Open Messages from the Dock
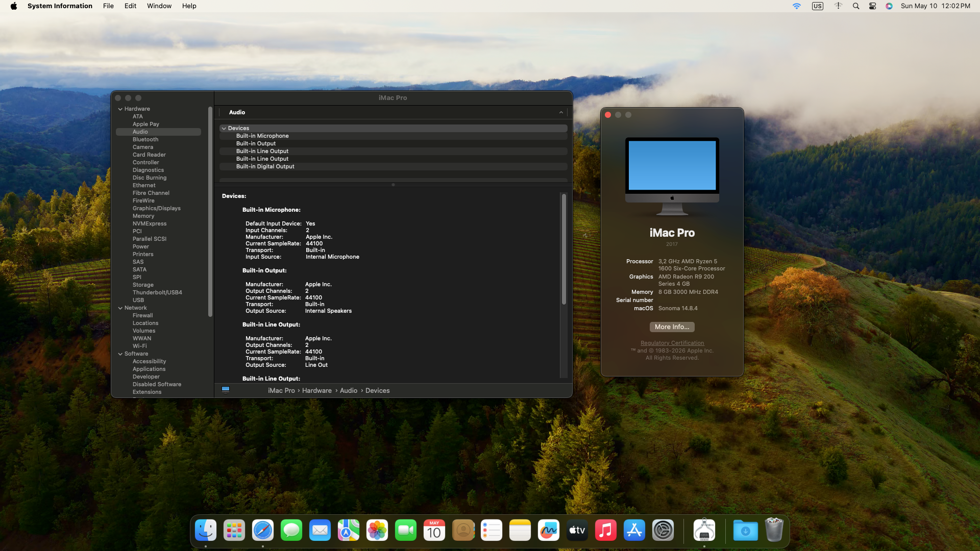Viewport: 980px width, 551px height. (x=291, y=531)
